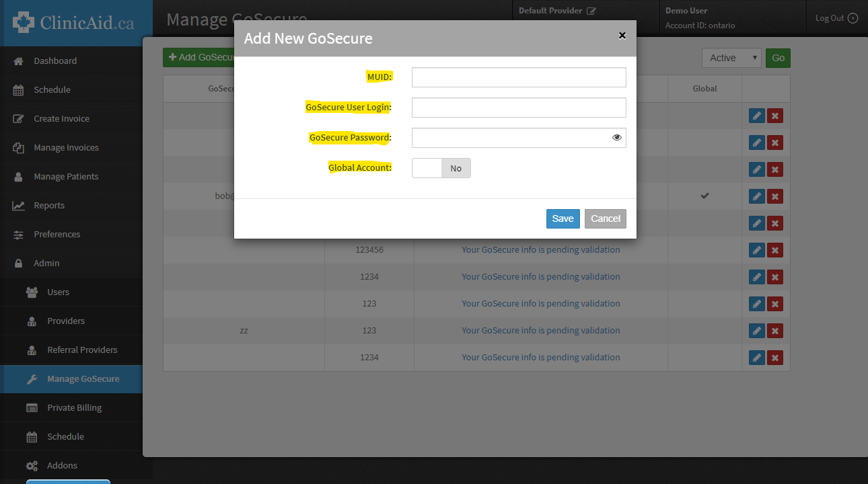Screen dimensions: 868x484
Task: Click the Global column header
Action: click(x=704, y=89)
